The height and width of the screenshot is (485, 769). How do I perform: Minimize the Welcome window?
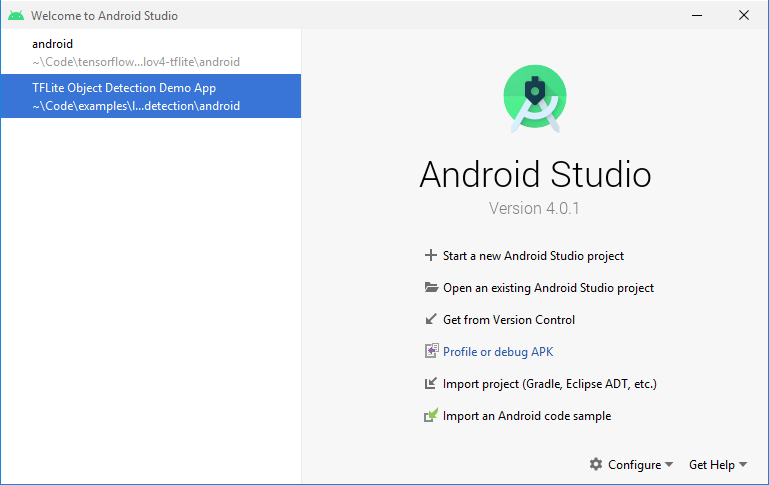click(697, 15)
